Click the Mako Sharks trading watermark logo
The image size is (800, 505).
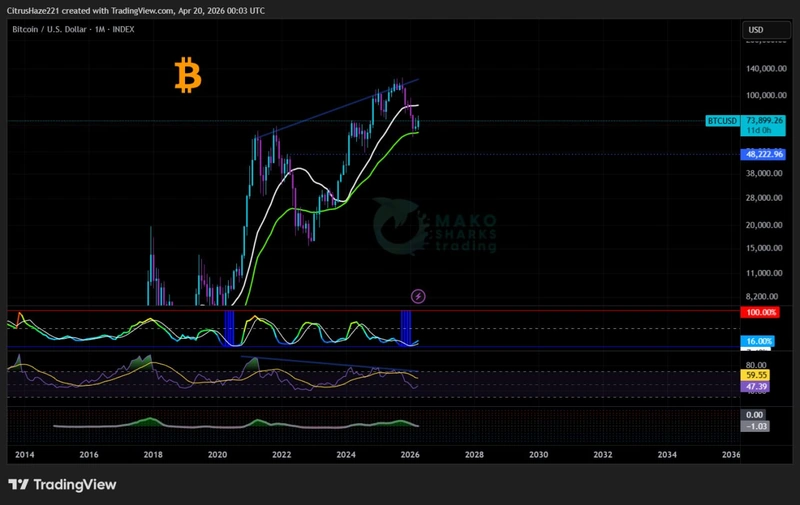tap(434, 228)
